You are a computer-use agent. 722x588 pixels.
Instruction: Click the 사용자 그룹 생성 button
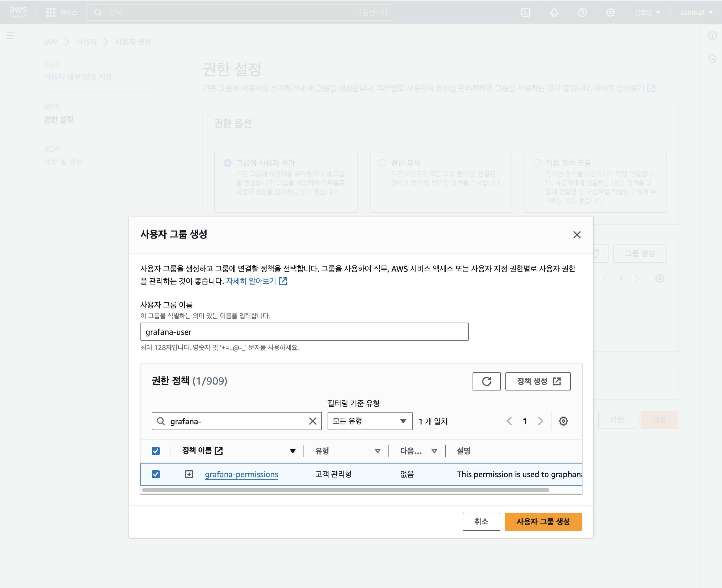543,522
